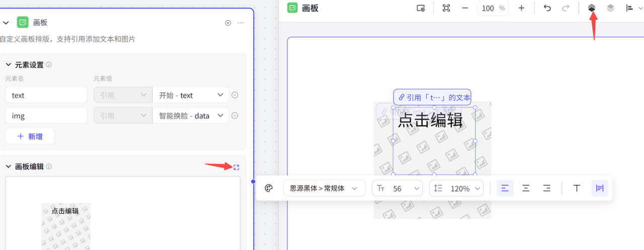Click the 新增 add element button
The width and height of the screenshot is (644, 250).
pyautogui.click(x=30, y=136)
